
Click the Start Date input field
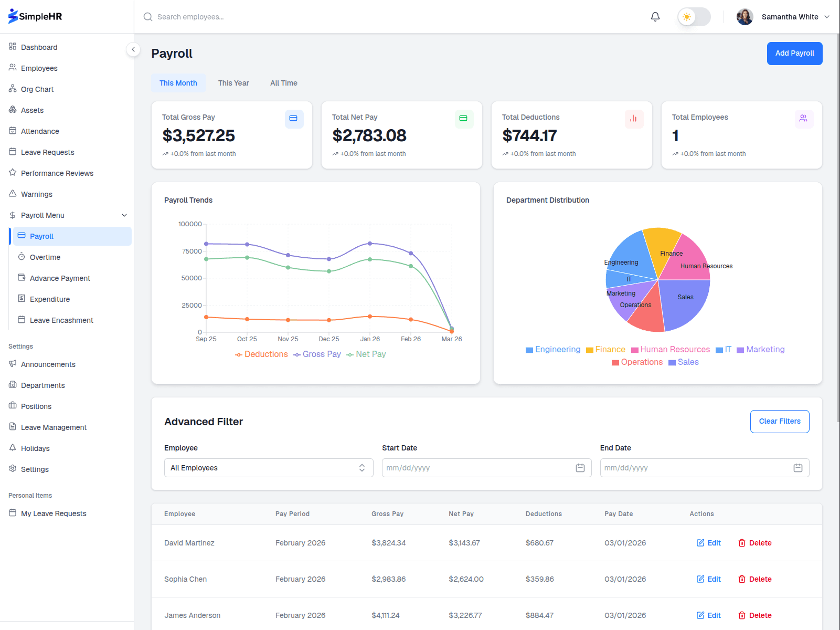pyautogui.click(x=472, y=468)
